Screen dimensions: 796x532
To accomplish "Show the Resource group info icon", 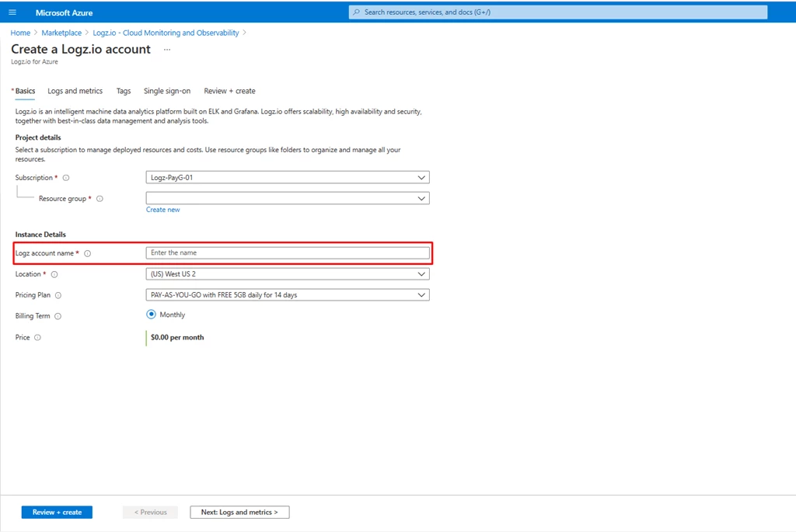I will pyautogui.click(x=100, y=199).
